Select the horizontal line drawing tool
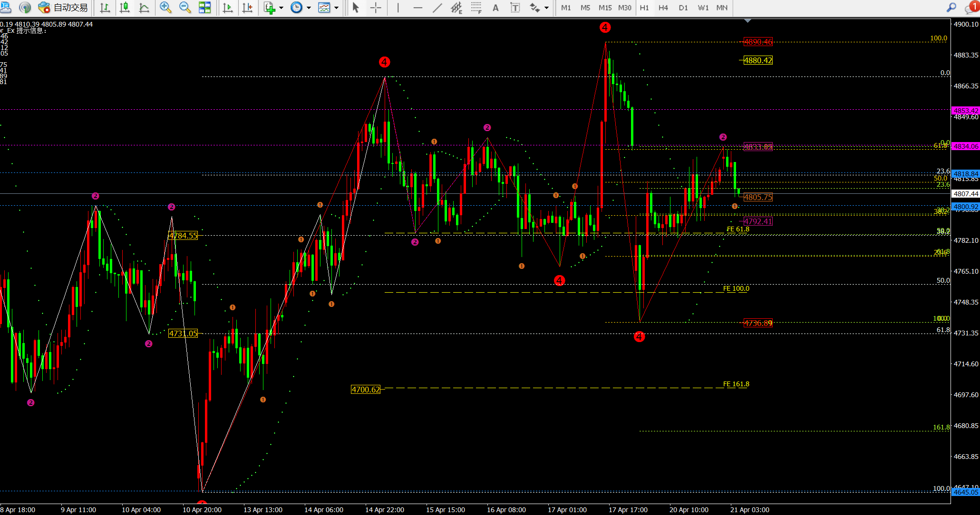The height and width of the screenshot is (515, 980). tap(418, 8)
